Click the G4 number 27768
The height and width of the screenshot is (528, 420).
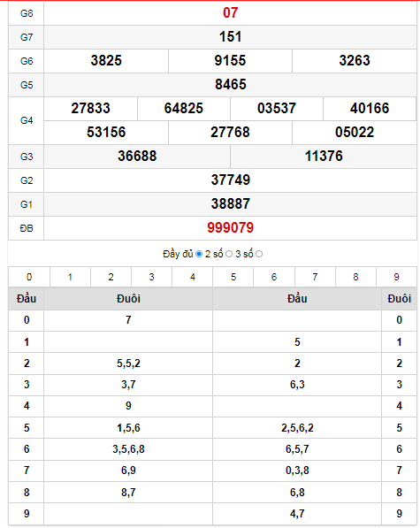(230, 133)
